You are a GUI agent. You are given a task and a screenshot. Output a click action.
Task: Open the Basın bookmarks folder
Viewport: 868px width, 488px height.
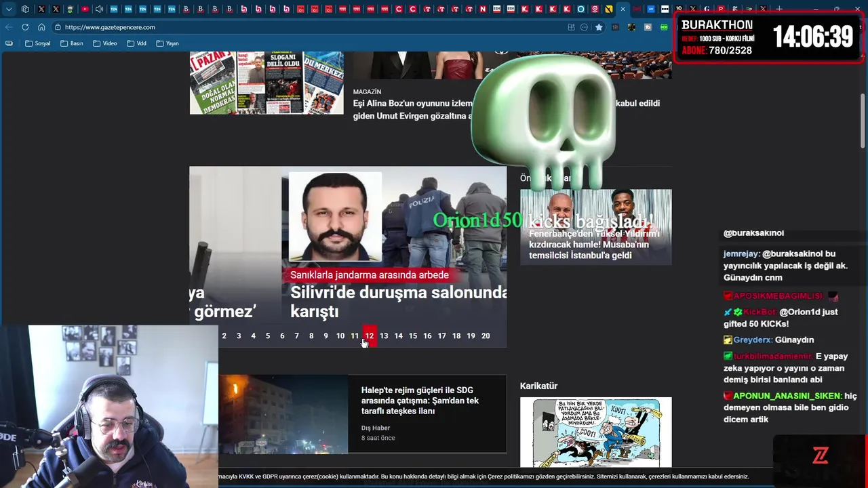(72, 43)
